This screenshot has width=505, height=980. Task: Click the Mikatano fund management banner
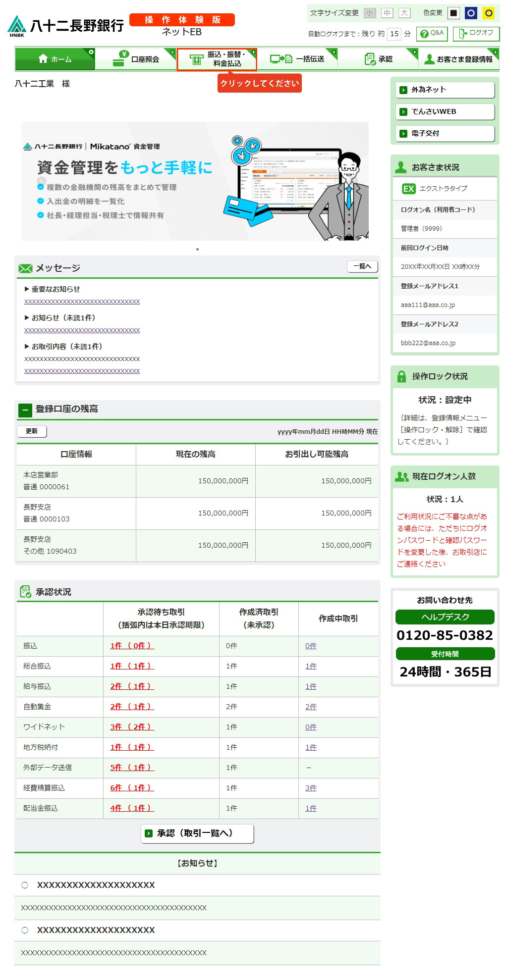195,181
